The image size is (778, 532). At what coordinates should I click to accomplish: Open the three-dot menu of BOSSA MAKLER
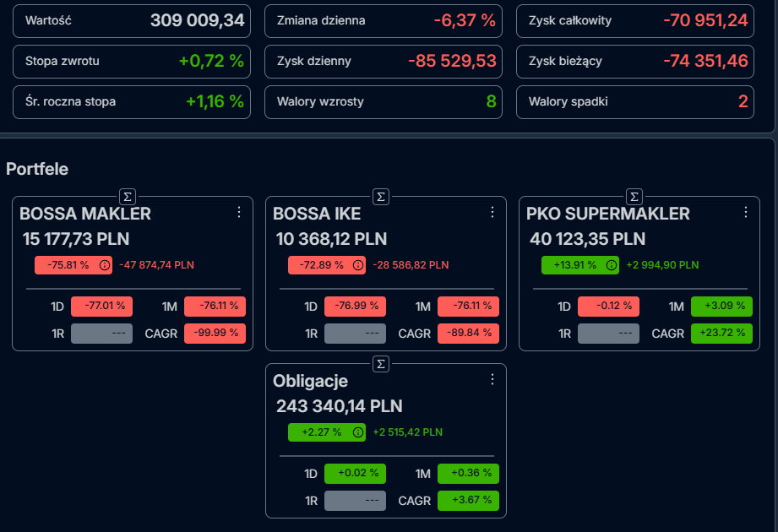(x=239, y=212)
